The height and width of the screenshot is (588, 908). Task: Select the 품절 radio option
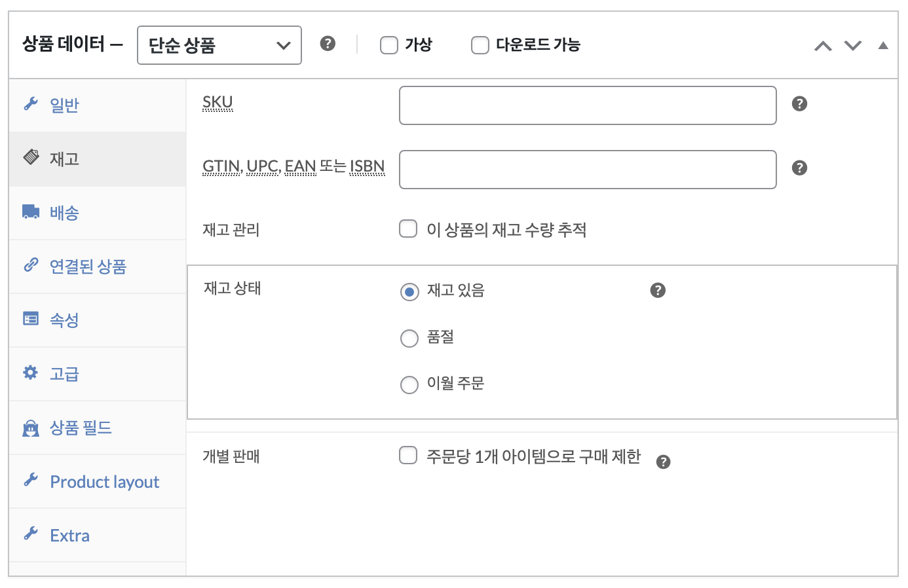(409, 338)
